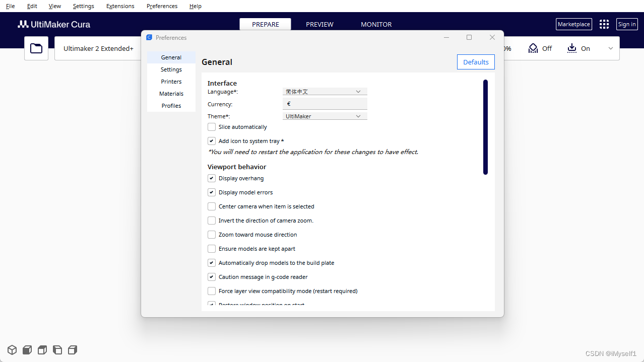The image size is (644, 362).
Task: Open the View menu
Action: click(x=55, y=6)
